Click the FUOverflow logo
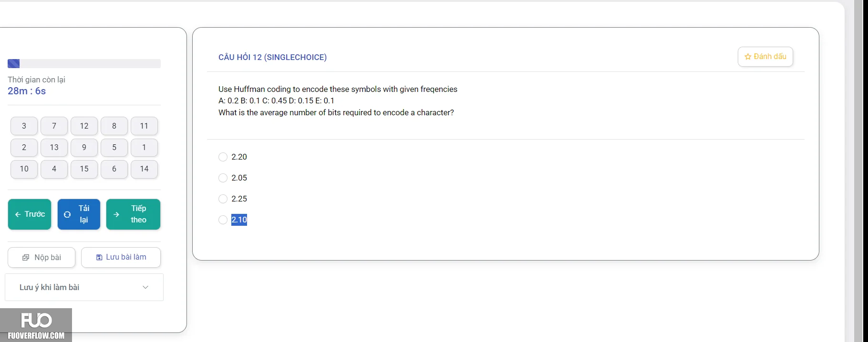 coord(36,325)
